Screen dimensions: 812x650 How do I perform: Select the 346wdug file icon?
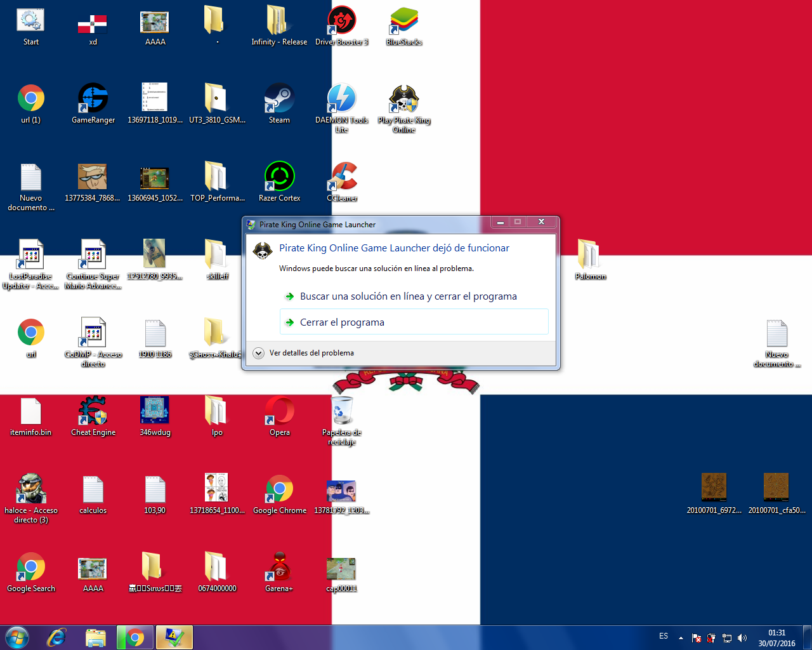(x=155, y=416)
